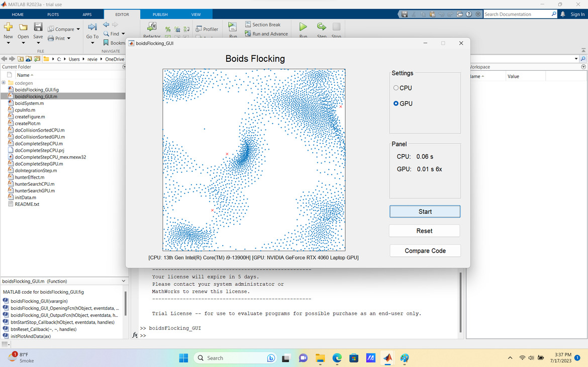Open Microsoft Edge from the taskbar
The image size is (588, 367).
[x=337, y=358]
